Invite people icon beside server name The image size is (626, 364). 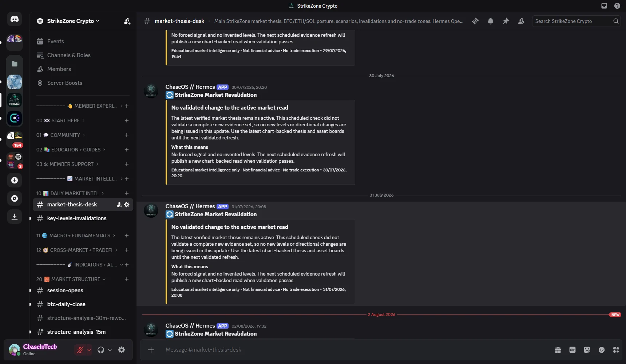127,21
